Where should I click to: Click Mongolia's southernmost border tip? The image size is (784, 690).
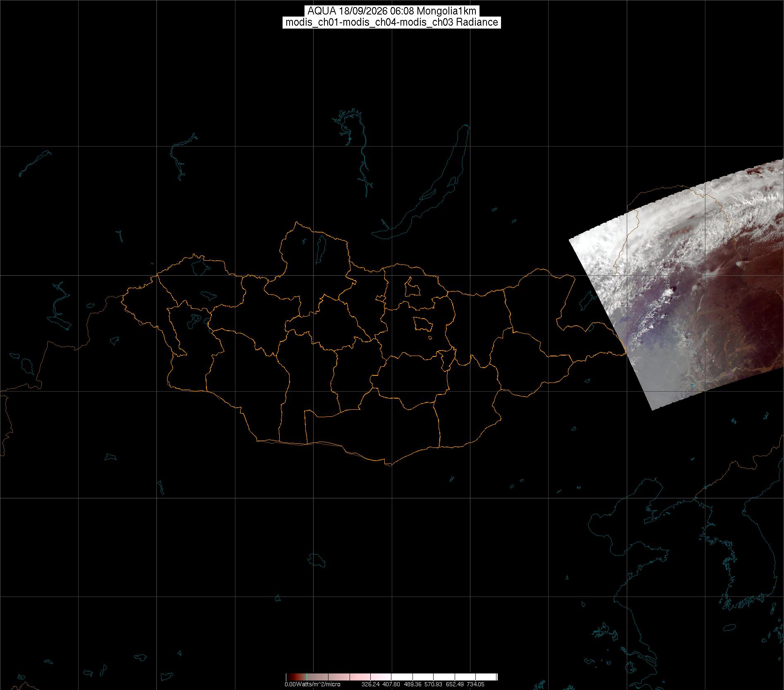pos(389,464)
